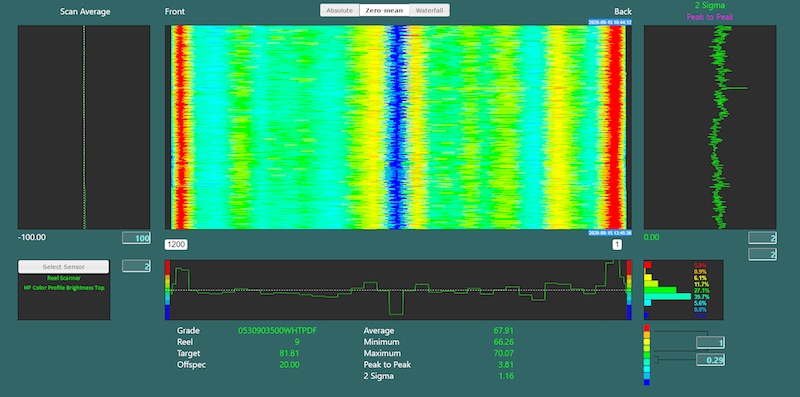Click the Scan Average trend chart
Image resolution: width=800 pixels, height=397 pixels.
(x=84, y=127)
